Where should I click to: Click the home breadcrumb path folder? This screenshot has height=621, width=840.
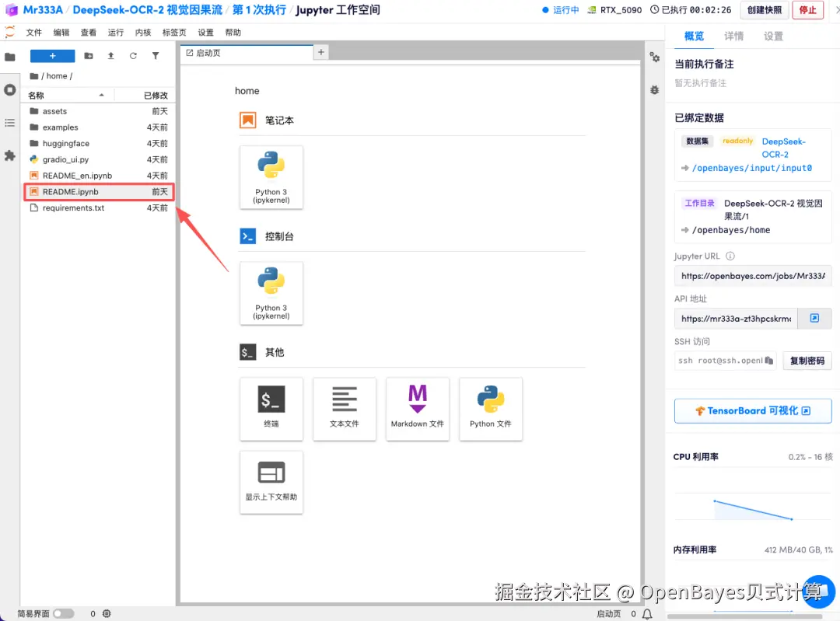57,76
